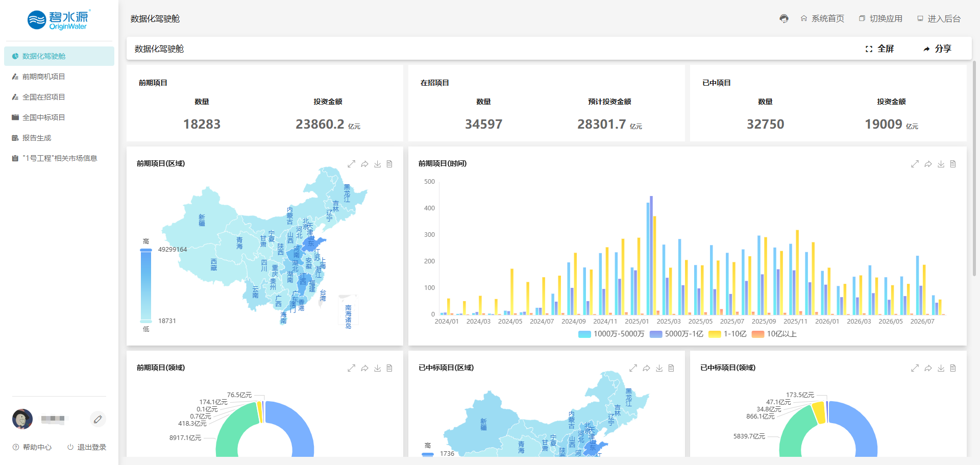Image resolution: width=980 pixels, height=465 pixels.
Task: Click the 前期项目 count value 18283
Action: [x=202, y=124]
